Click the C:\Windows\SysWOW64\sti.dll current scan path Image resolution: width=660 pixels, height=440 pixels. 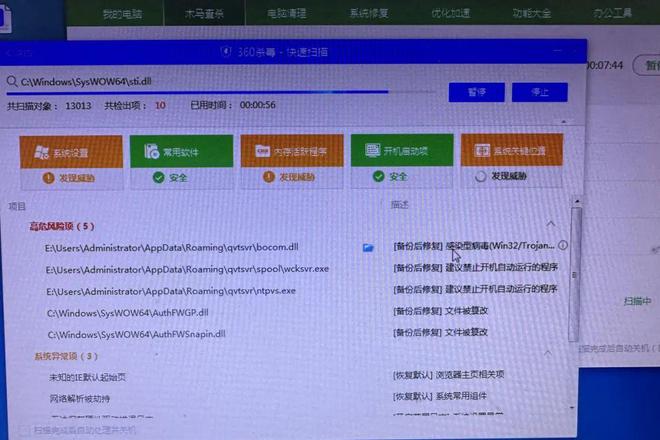tap(86, 81)
